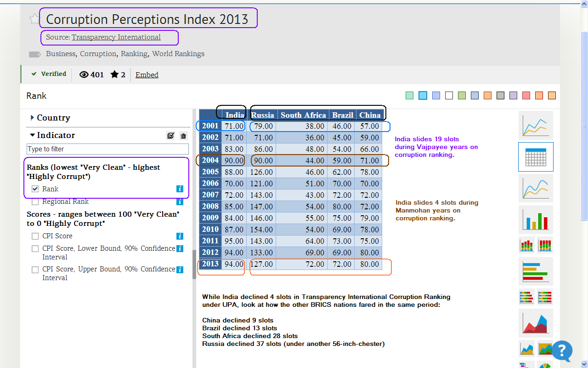Click the Rank heading above swatches
The height and width of the screenshot is (368, 588).
coord(36,96)
